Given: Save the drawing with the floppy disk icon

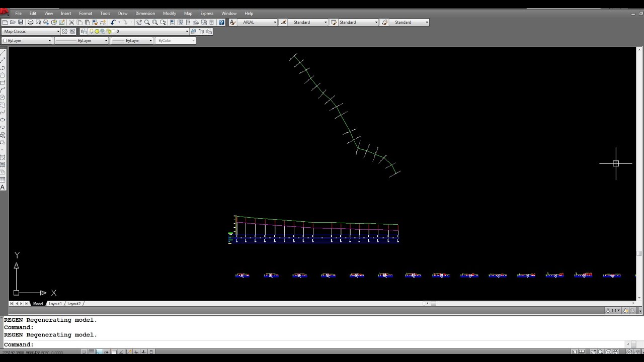Looking at the screenshot, I should coord(21,22).
